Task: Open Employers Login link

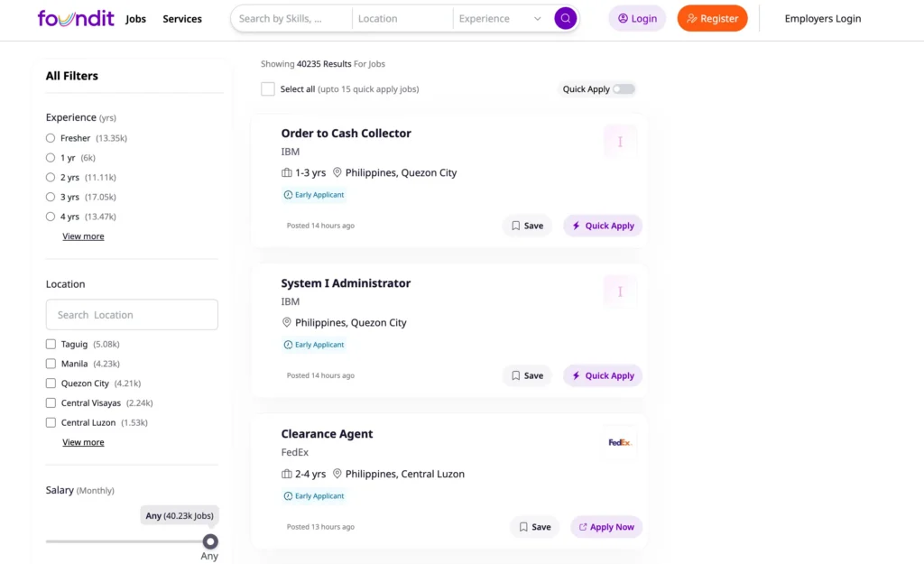Action: (823, 18)
